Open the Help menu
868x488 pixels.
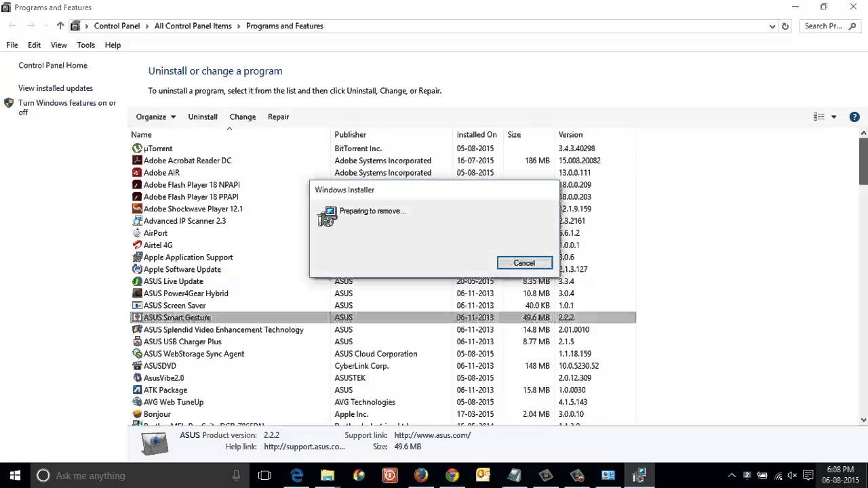[113, 45]
